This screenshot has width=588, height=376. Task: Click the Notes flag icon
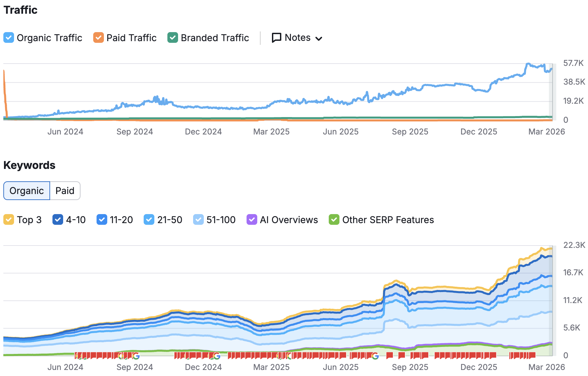pos(276,37)
